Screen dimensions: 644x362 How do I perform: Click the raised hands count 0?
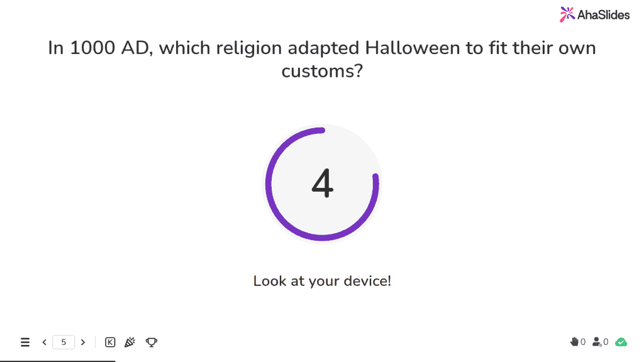pos(583,342)
